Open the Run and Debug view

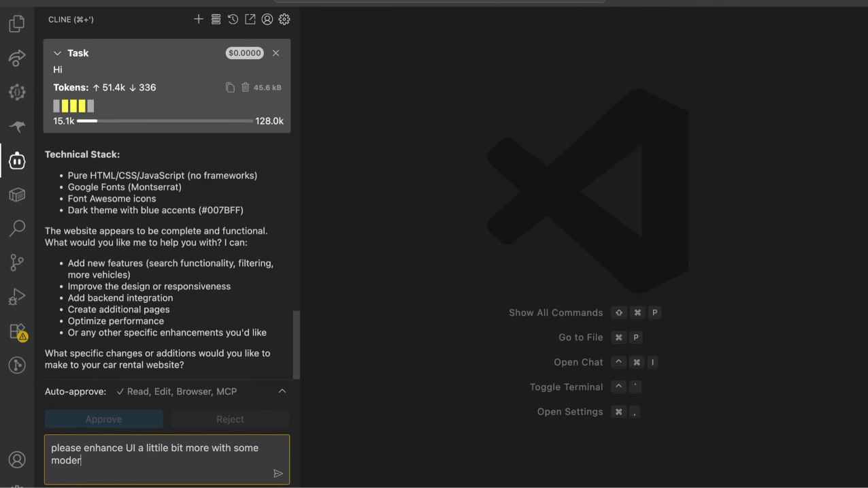pos(17,297)
